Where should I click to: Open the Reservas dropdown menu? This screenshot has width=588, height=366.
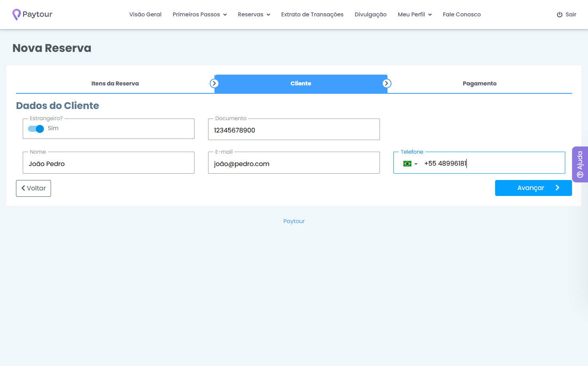254,14
